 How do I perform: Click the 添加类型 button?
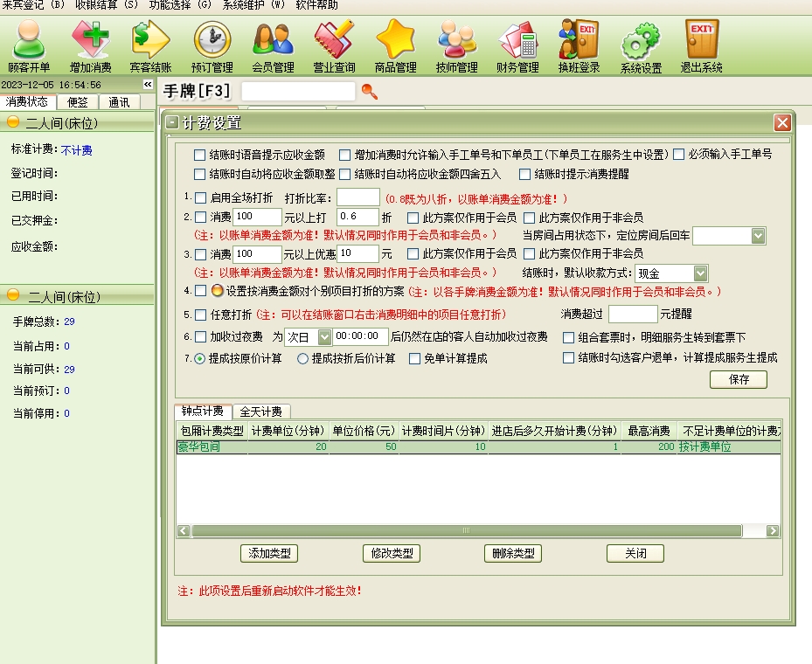pos(269,553)
